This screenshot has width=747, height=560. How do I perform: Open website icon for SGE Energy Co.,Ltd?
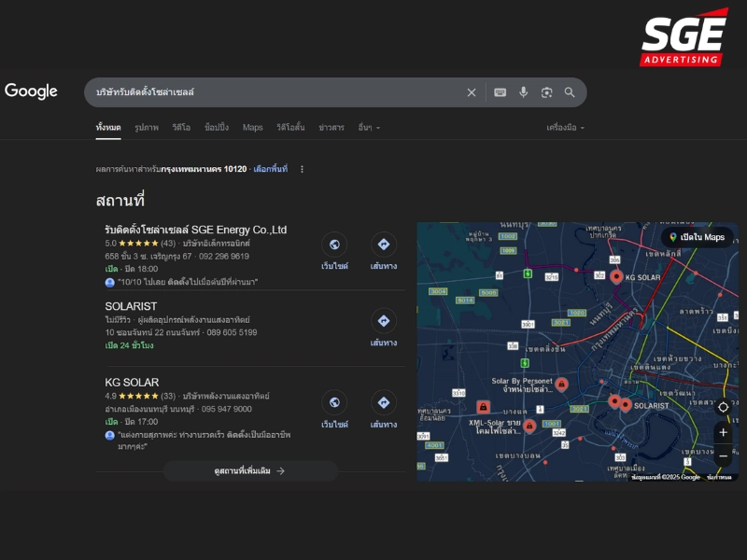tap(334, 245)
